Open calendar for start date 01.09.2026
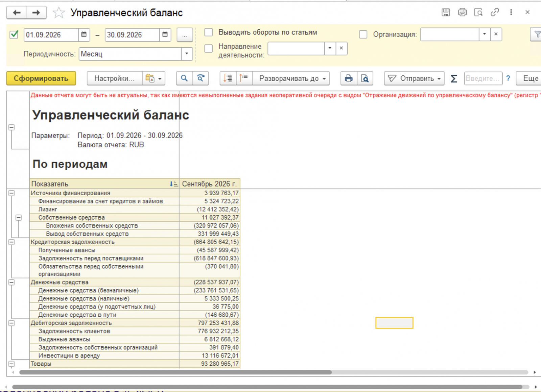Image resolution: width=541 pixels, height=392 pixels. [84, 34]
